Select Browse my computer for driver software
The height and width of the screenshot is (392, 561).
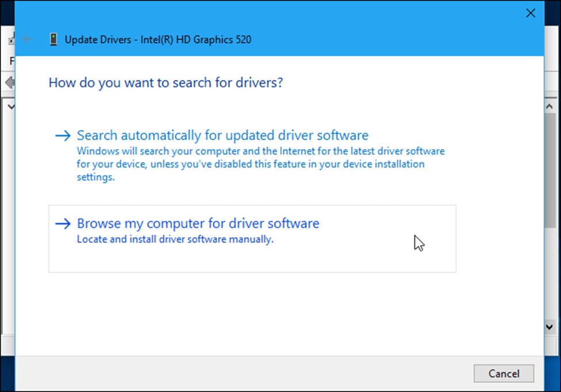[198, 223]
